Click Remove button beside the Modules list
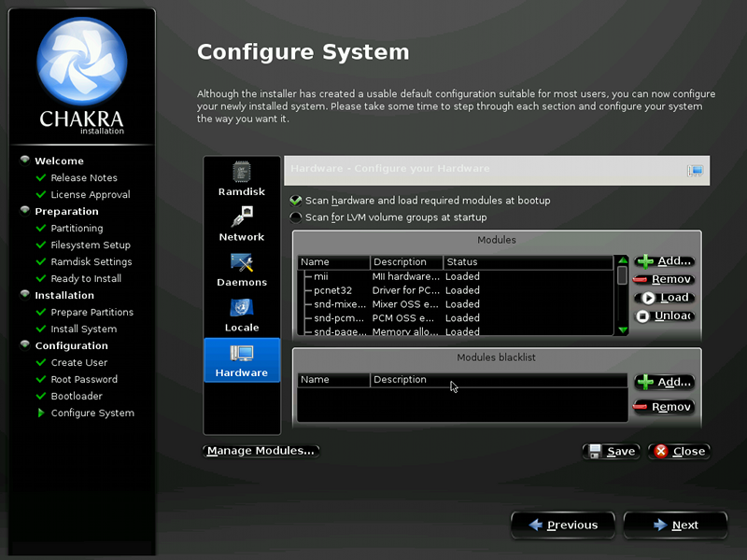The image size is (747, 560). [x=664, y=279]
